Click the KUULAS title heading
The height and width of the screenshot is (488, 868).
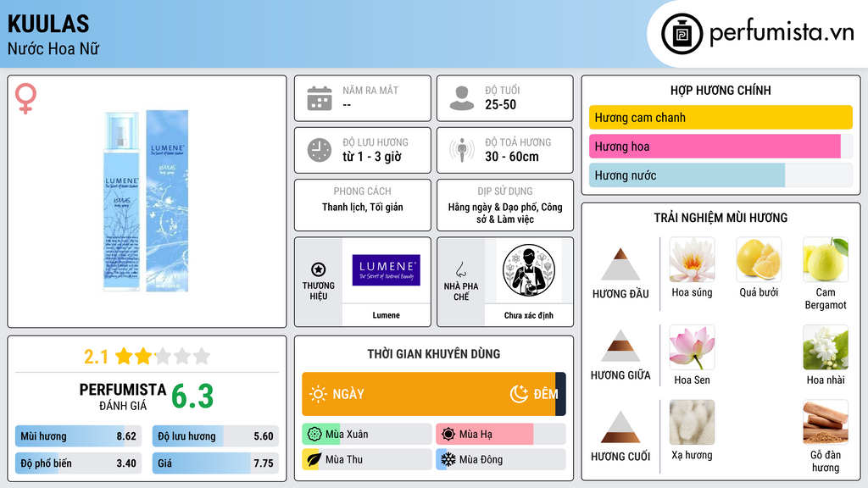(48, 24)
